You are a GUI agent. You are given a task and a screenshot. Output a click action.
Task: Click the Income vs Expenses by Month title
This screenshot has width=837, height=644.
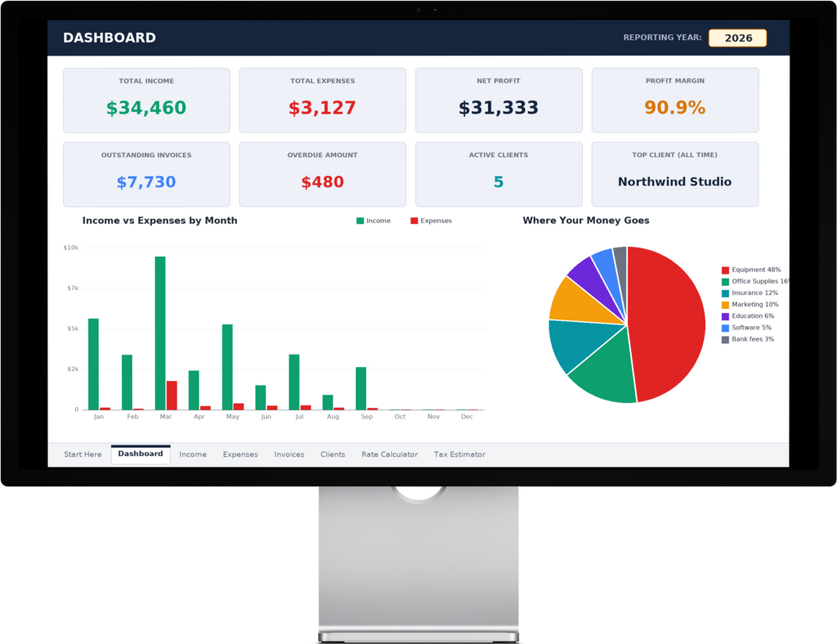[159, 221]
